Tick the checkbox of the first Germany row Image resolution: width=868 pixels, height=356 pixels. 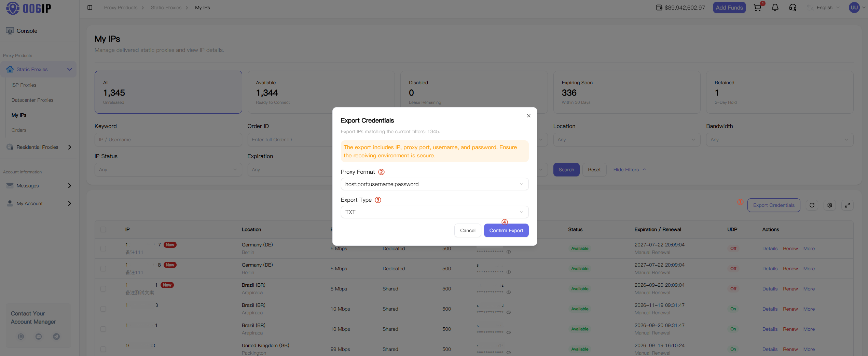pos(103,248)
